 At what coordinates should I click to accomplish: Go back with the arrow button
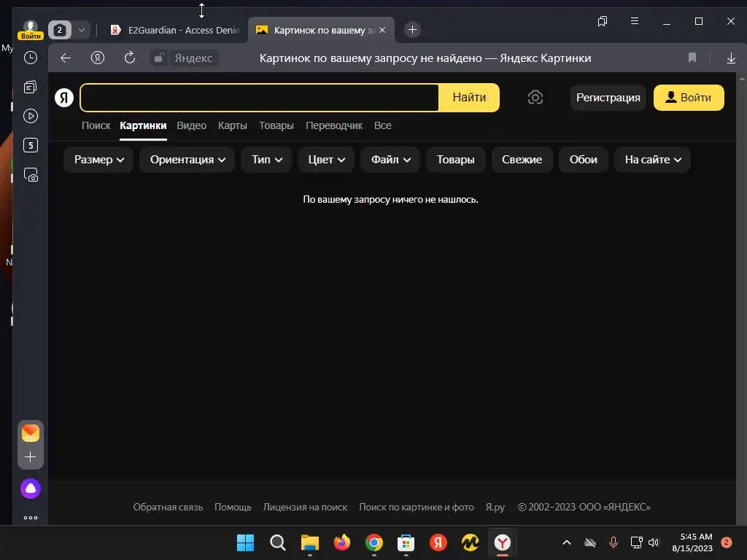(x=66, y=58)
